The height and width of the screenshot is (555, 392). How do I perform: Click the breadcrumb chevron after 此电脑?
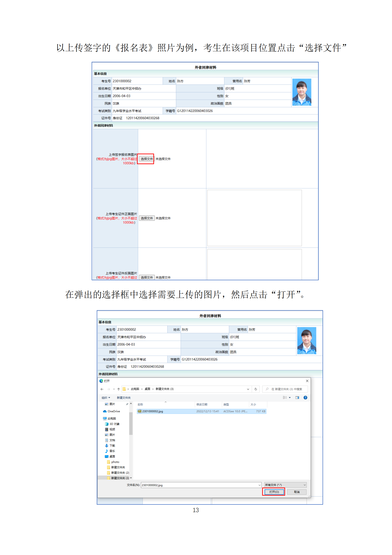[x=142, y=389]
